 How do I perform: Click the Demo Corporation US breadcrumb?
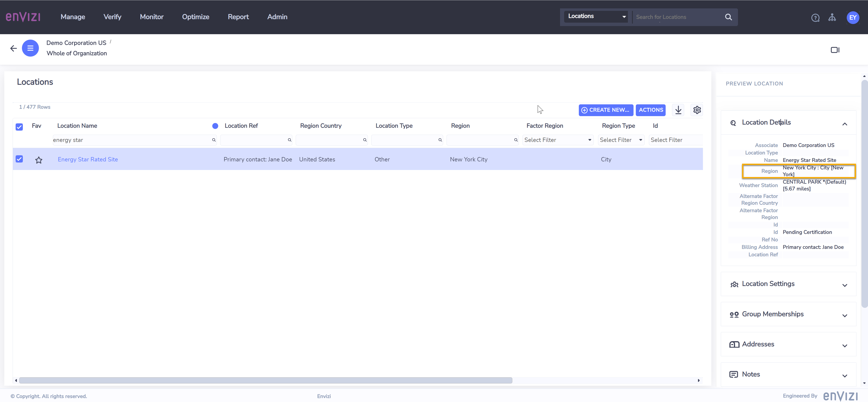pyautogui.click(x=76, y=43)
